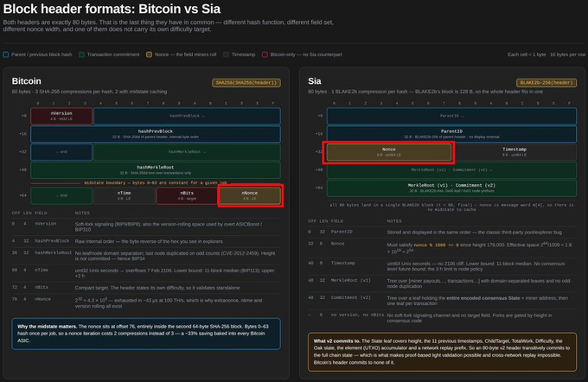Screen dimensions: 588x382
Task: Click the 'Soft-fork signaling' note for nVersion
Action: click(x=169, y=226)
